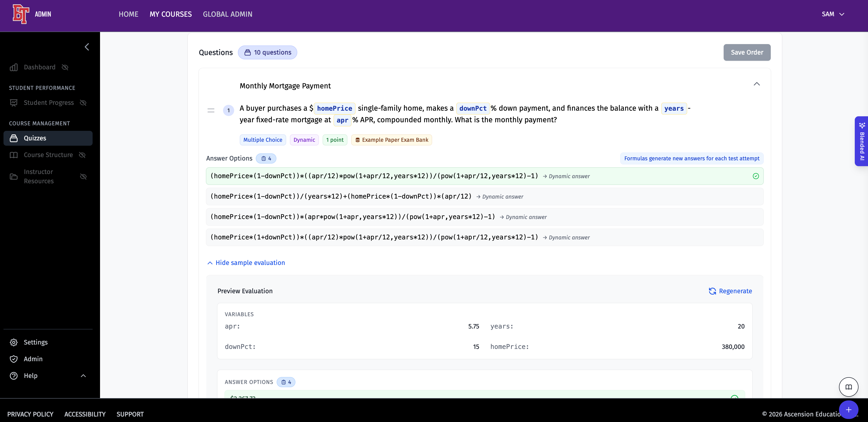Open Settings via the gear icon

coord(14,342)
